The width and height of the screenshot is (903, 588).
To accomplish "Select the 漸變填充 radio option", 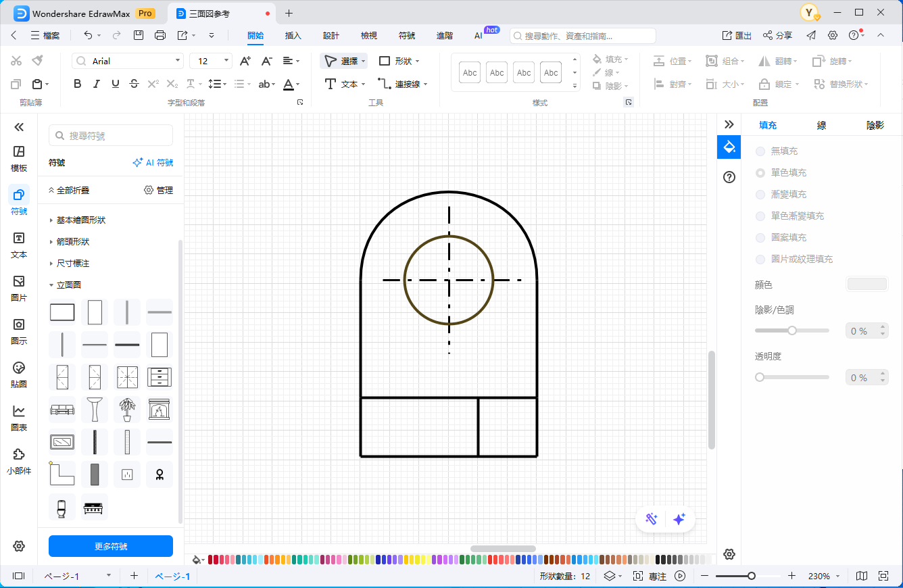I will [760, 195].
